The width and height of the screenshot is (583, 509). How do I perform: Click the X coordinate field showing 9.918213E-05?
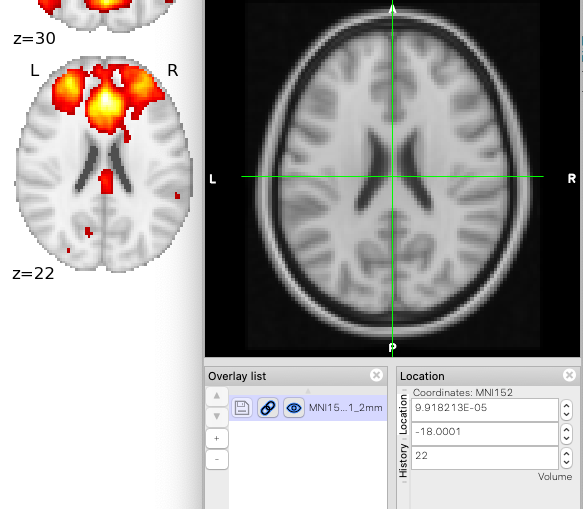tap(485, 410)
